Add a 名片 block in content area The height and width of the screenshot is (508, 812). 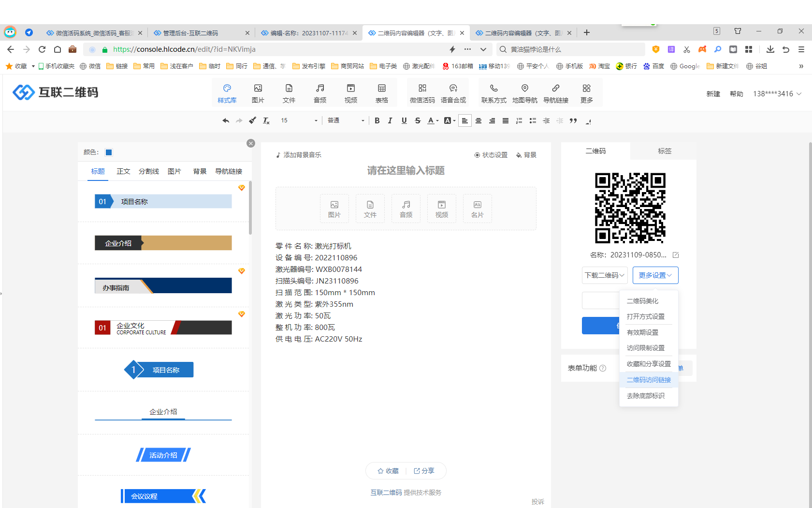coord(477,209)
